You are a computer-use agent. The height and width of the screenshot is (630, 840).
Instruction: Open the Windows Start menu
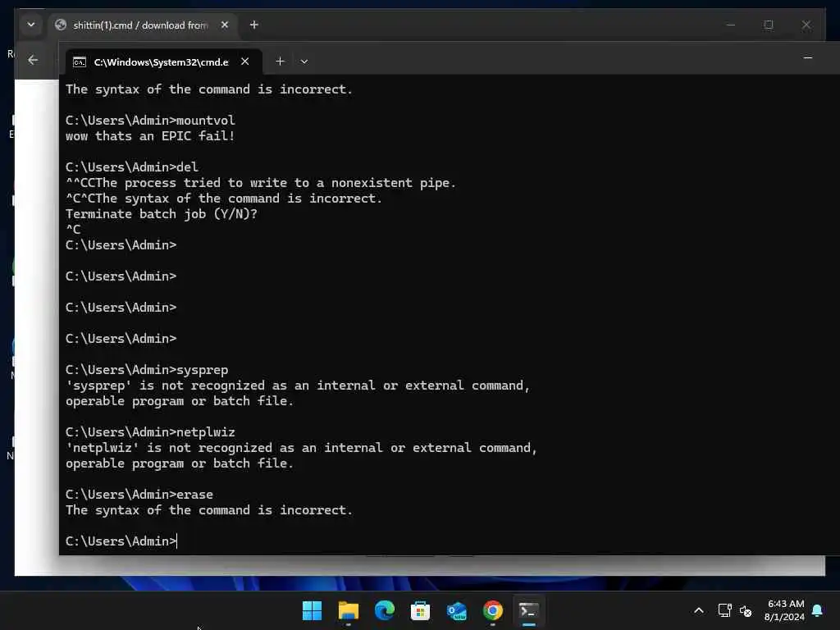[x=312, y=610]
